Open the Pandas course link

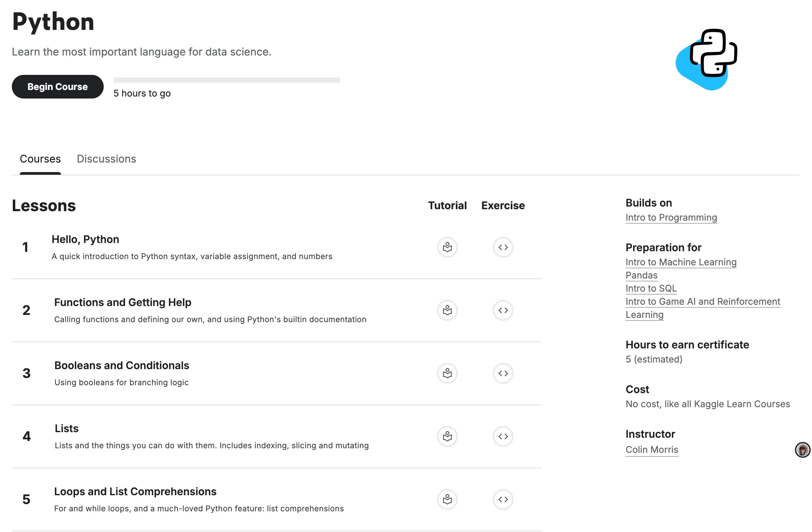click(x=641, y=275)
